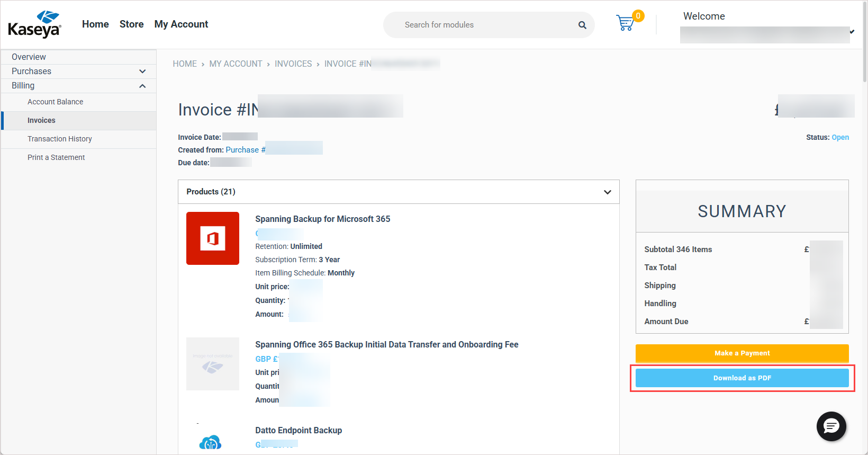Expand the Purchases sidebar section
868x455 pixels.
point(142,72)
